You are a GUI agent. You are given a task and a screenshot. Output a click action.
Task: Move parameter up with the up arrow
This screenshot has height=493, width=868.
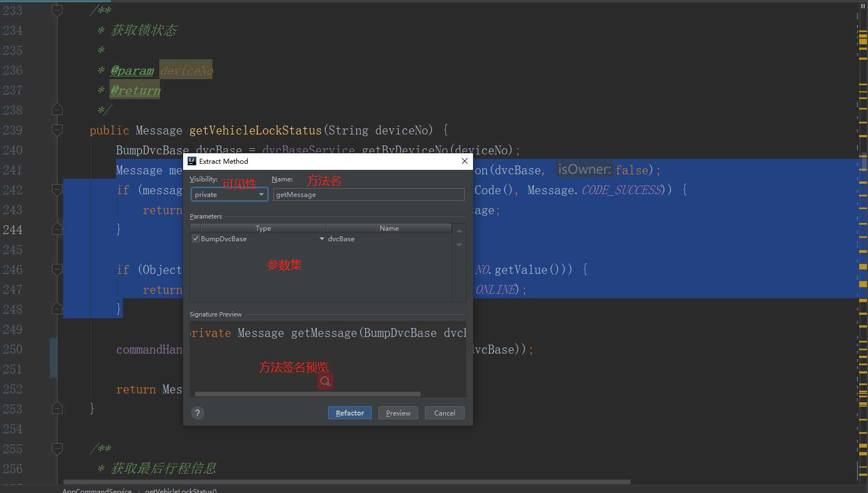(x=459, y=231)
